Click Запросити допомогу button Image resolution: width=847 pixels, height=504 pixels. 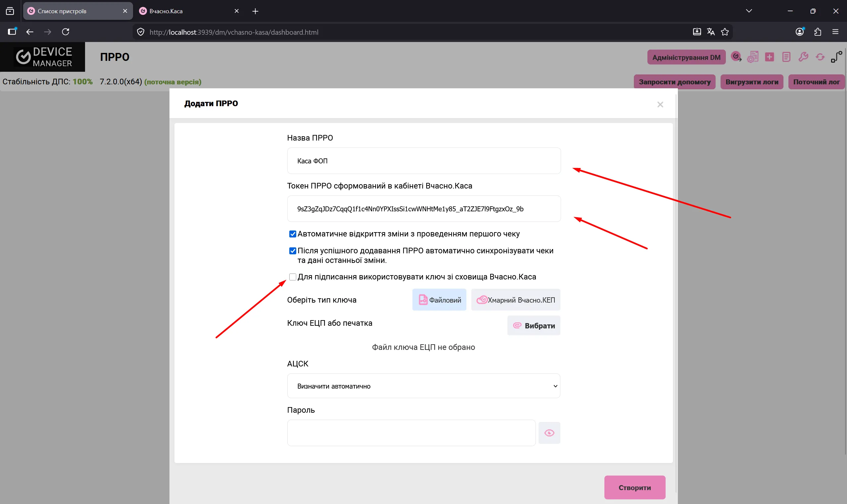[675, 82]
